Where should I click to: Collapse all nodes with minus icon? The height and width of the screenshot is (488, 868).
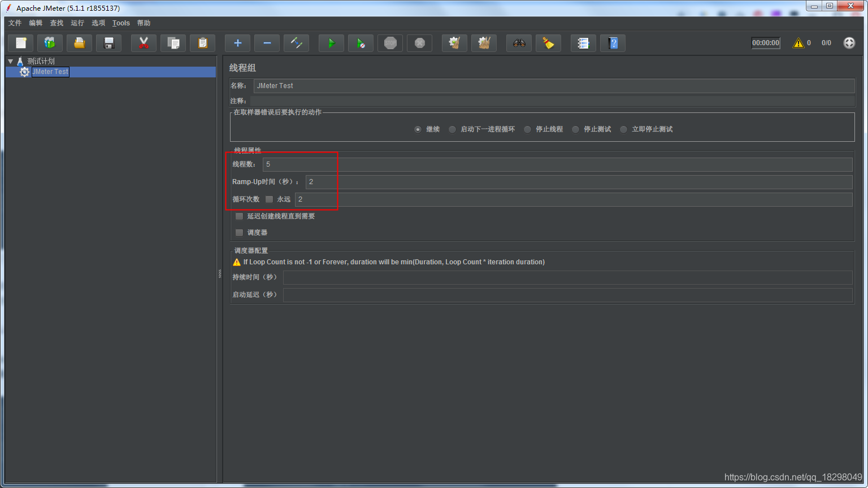[267, 43]
